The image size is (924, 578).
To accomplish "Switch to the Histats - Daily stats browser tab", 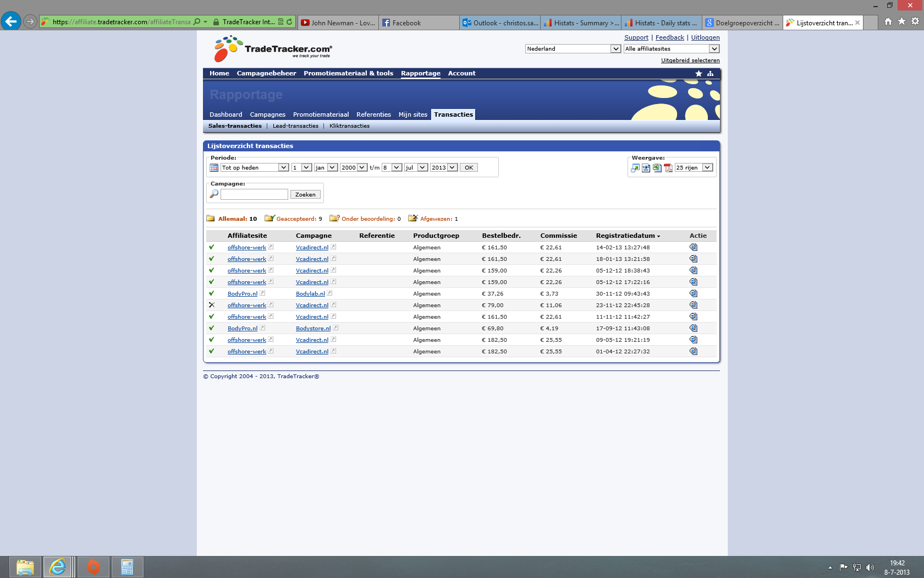I will tap(662, 23).
